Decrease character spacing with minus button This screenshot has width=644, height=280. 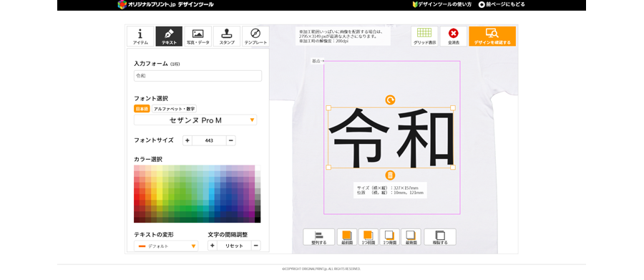click(256, 246)
